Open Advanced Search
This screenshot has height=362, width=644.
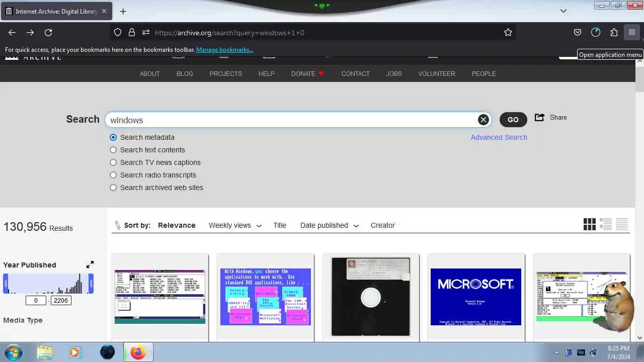coord(499,137)
